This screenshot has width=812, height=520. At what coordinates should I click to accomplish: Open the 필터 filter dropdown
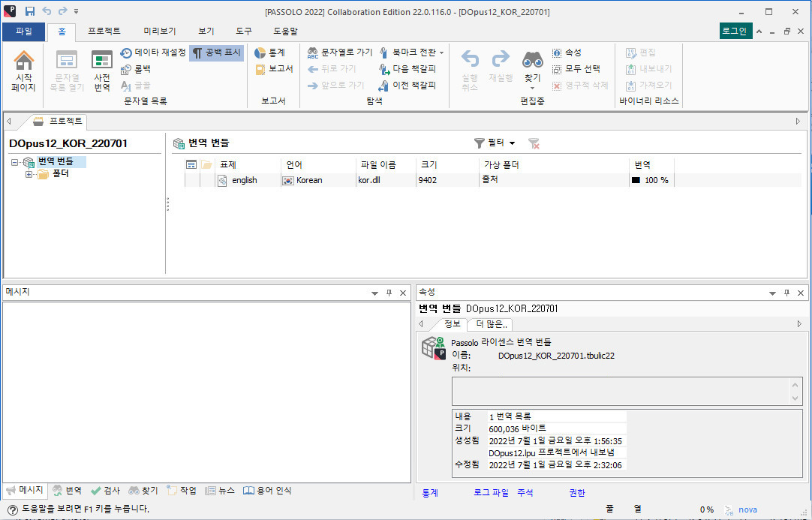pyautogui.click(x=495, y=143)
